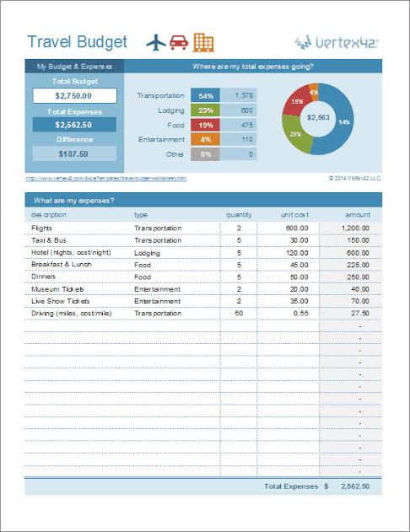The height and width of the screenshot is (532, 410).
Task: Click the orange hotel building icon
Action: pos(203,43)
